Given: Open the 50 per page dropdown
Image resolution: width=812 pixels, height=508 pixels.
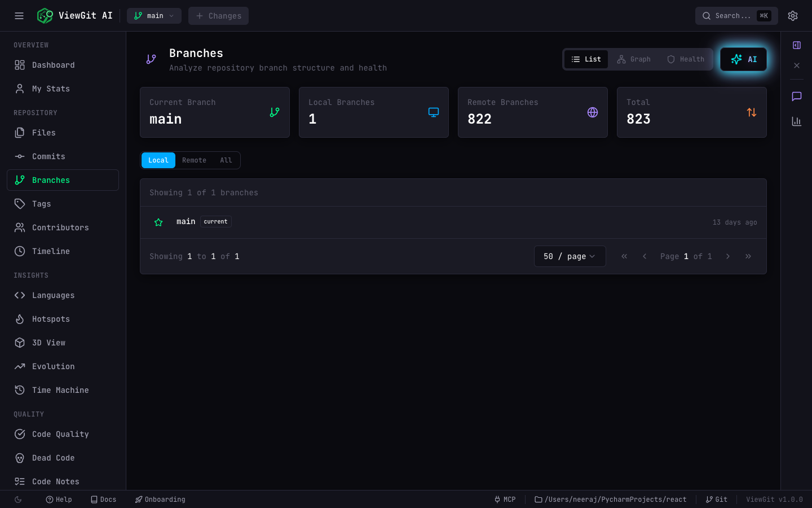Looking at the screenshot, I should pos(570,256).
